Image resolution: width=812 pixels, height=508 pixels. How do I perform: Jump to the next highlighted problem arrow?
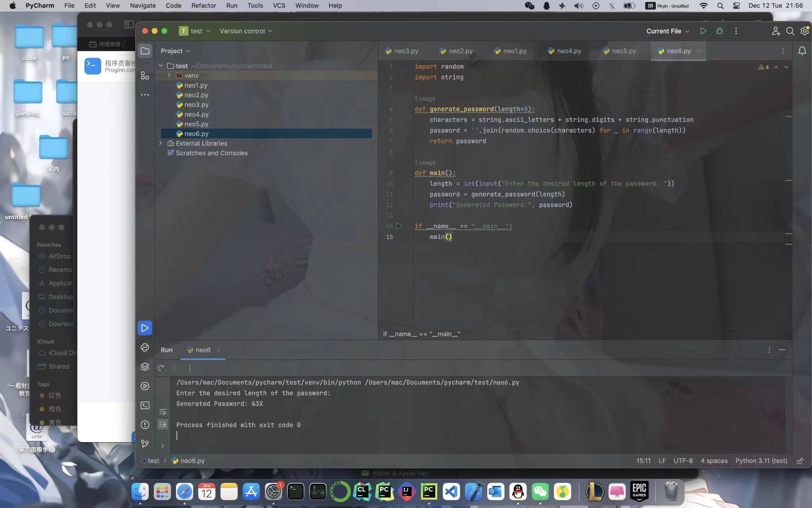[786, 67]
